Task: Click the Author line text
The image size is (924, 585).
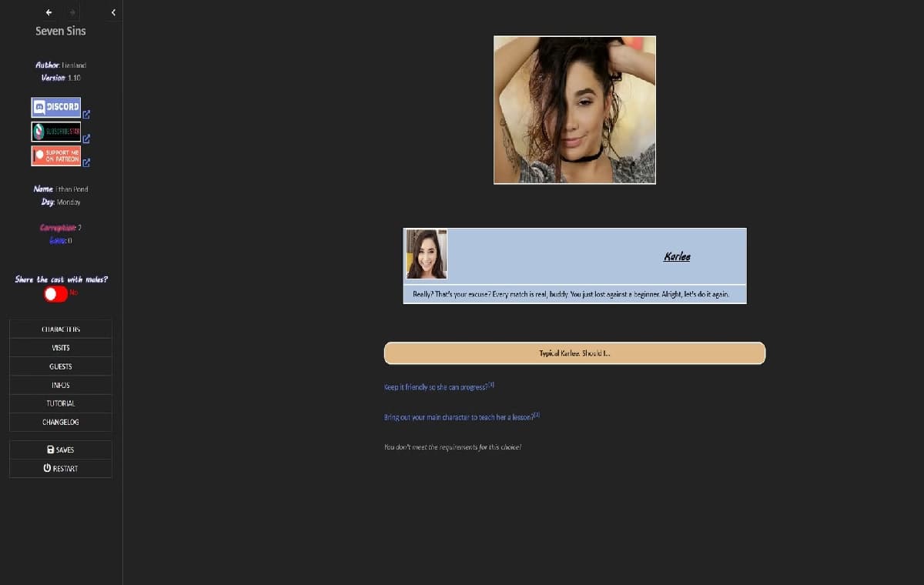Action: point(61,65)
